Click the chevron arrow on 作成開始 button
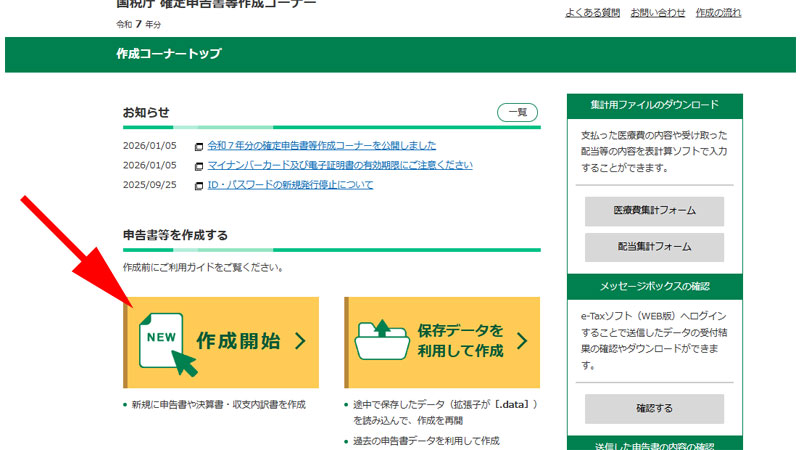The image size is (800, 450). (301, 341)
